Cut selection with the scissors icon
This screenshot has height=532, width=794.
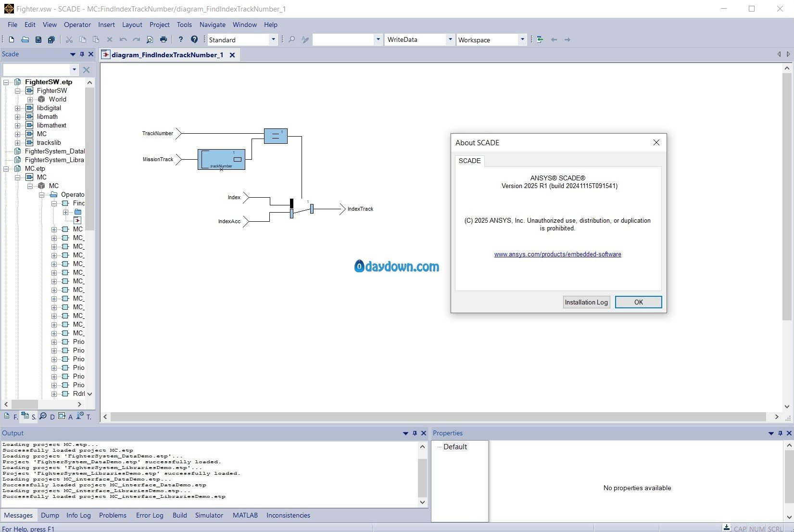pyautogui.click(x=69, y=40)
